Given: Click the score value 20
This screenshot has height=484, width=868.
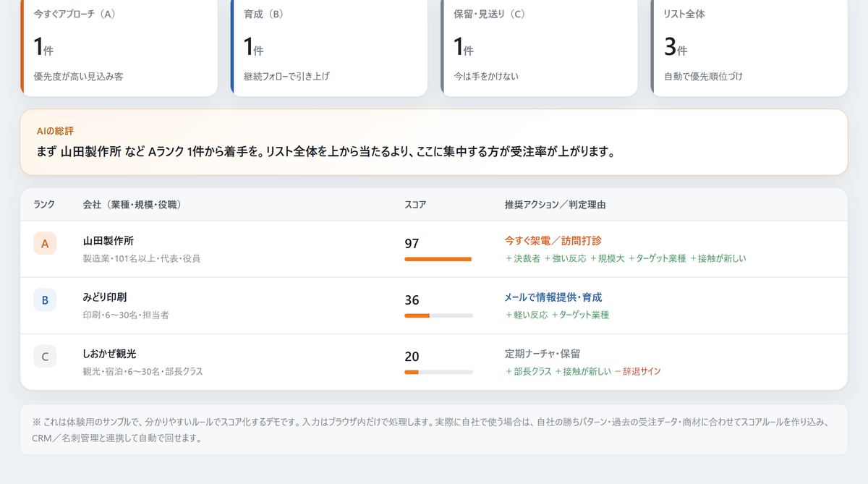Looking at the screenshot, I should 412,357.
